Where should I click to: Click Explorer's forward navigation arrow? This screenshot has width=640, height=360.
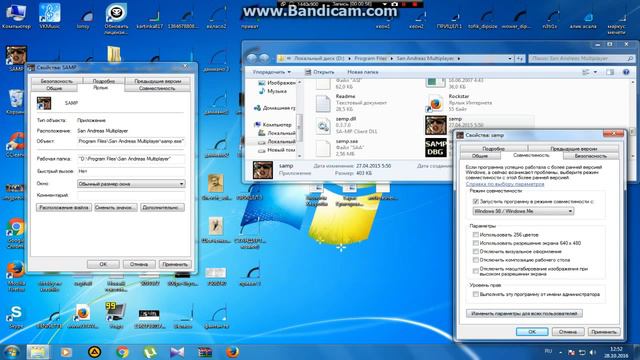pyautogui.click(x=264, y=58)
